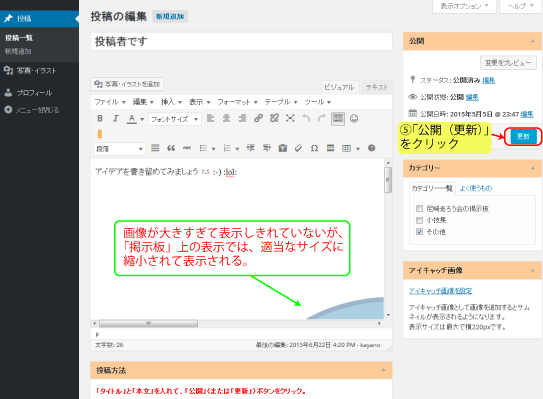Click the editor's horizontal scrollbar thumb

coord(148,323)
